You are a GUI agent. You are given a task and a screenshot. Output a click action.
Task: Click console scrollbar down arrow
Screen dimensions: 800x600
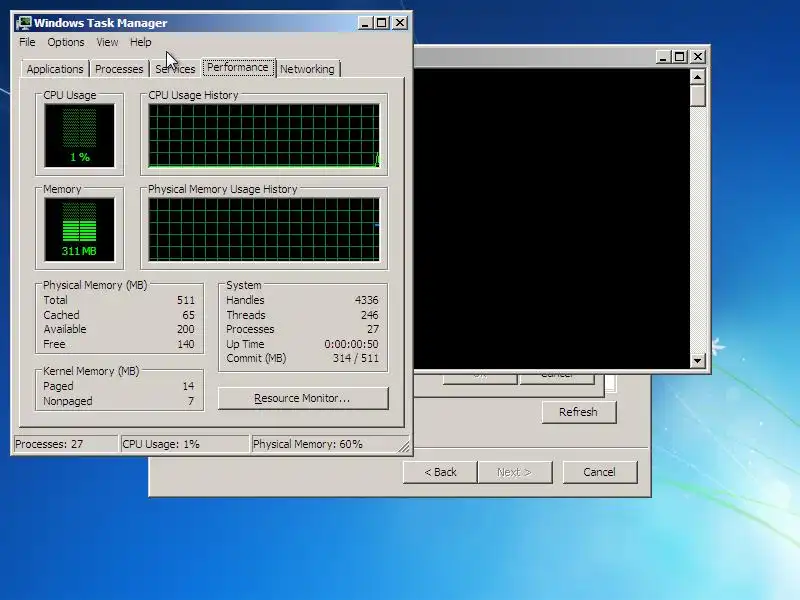tap(697, 361)
